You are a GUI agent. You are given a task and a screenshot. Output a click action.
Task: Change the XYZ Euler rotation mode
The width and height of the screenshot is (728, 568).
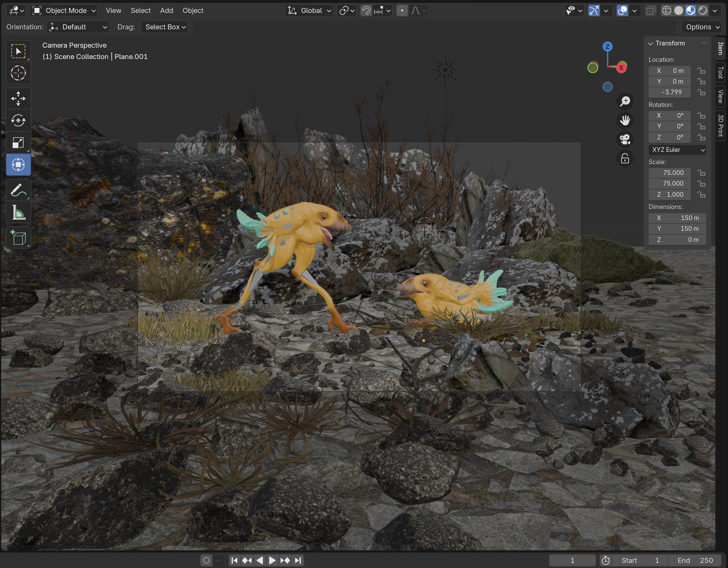pos(677,150)
